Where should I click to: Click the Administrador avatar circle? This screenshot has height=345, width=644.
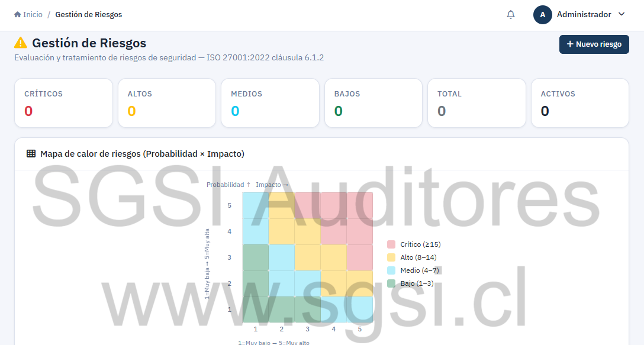(542, 15)
